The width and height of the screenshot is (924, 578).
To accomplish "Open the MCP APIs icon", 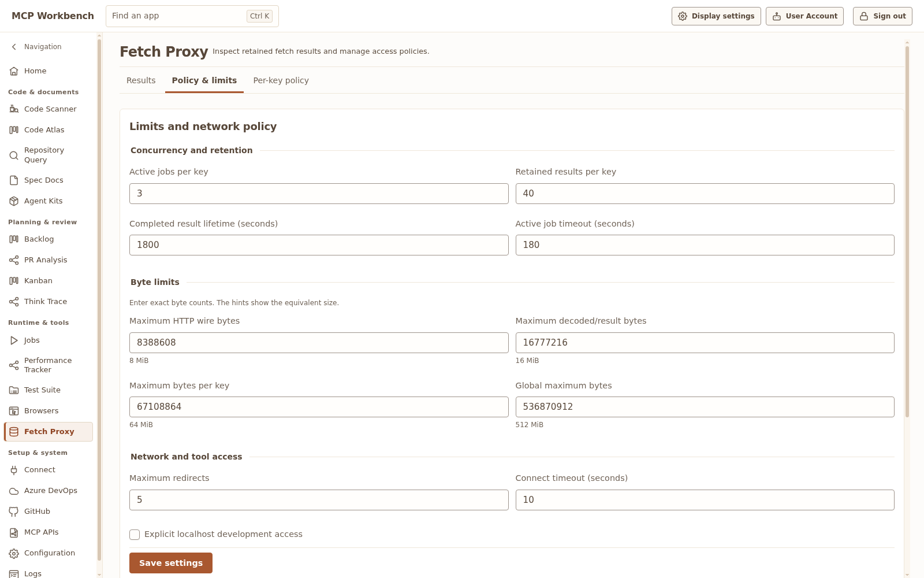I will coord(14,532).
